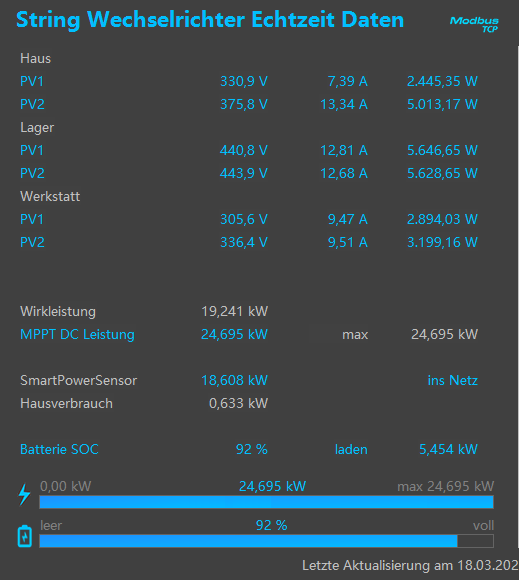Click the Hausverbrauch 0,633 kW value

238,403
